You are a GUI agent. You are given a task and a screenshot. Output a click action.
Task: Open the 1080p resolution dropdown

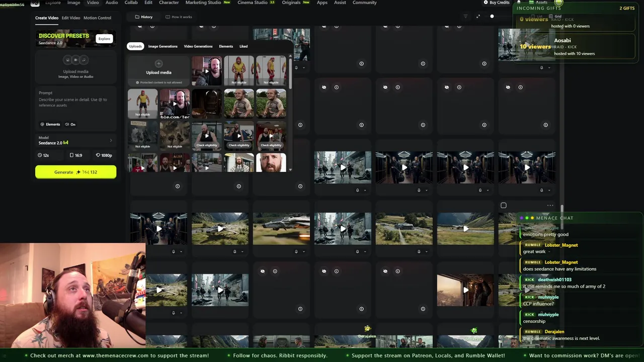[104, 155]
